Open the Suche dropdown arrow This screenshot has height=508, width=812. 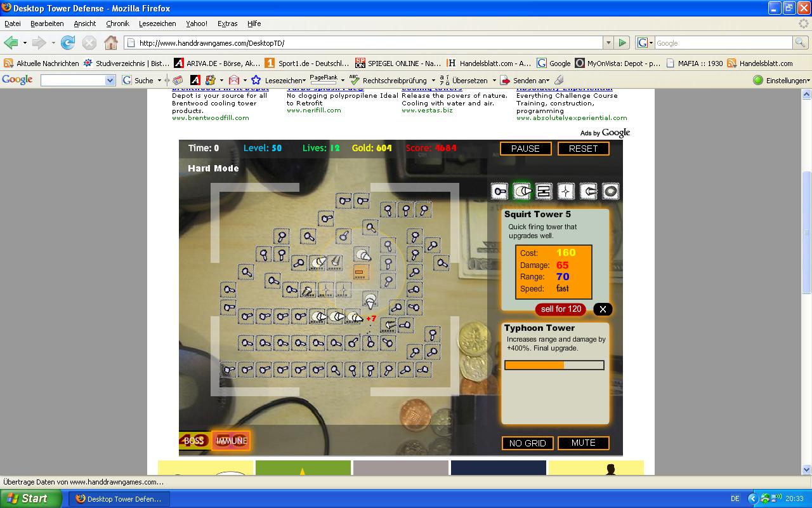pos(159,81)
